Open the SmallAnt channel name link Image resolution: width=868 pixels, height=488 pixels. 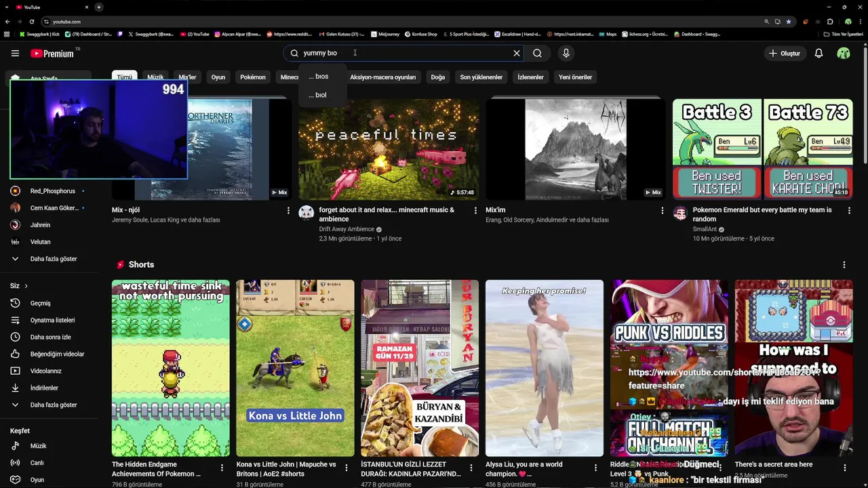click(705, 229)
